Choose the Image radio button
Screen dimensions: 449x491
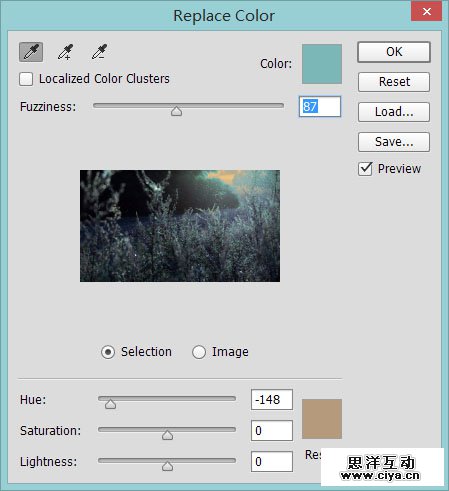coord(199,352)
